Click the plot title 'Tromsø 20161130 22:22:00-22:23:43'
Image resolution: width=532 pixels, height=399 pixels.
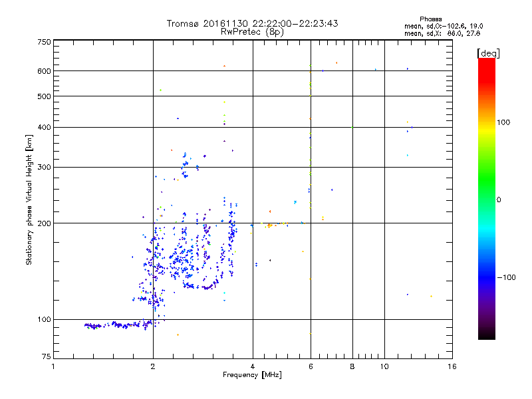252,23
